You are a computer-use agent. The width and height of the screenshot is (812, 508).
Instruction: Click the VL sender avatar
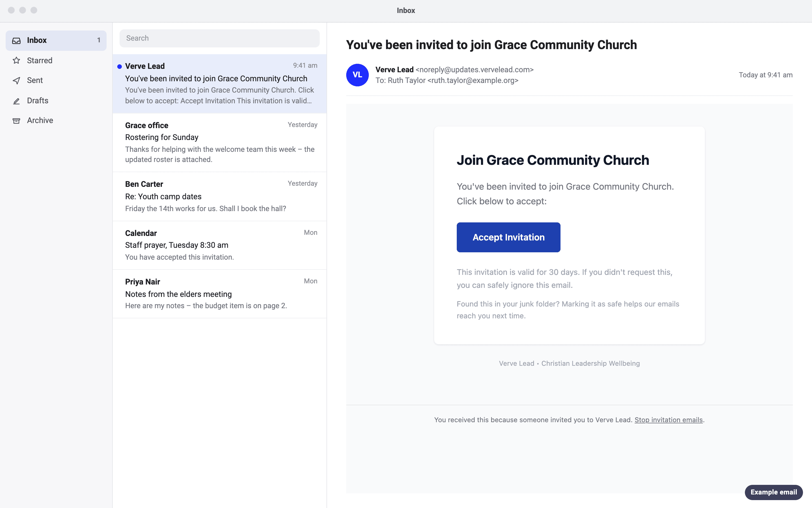[x=357, y=75]
